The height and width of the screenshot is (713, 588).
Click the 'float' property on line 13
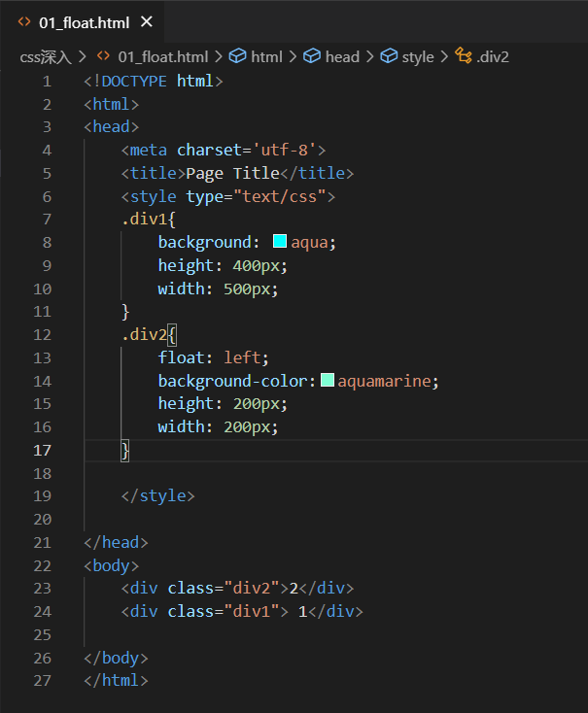(181, 357)
